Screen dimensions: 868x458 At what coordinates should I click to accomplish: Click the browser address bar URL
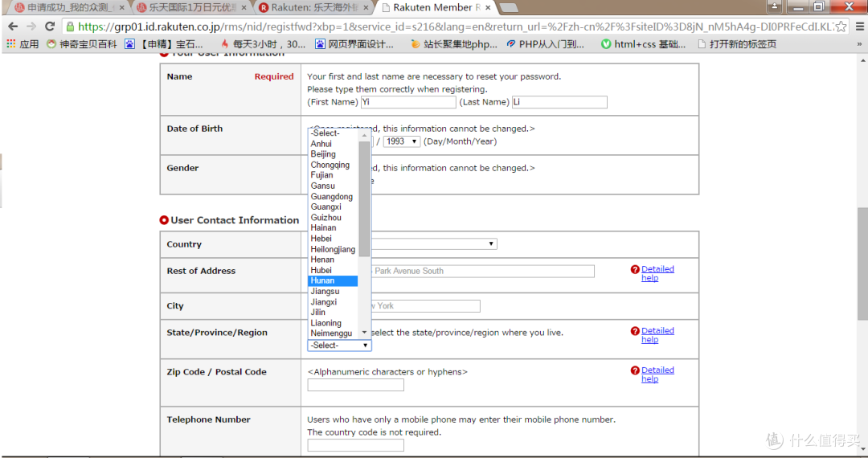(455, 27)
